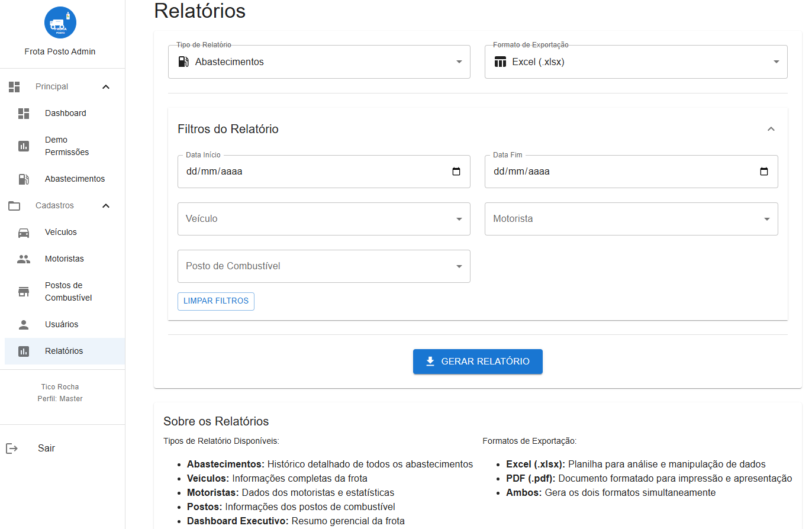The image size is (812, 529).
Task: Open the Data Fim calendar picker icon
Action: pyautogui.click(x=764, y=172)
